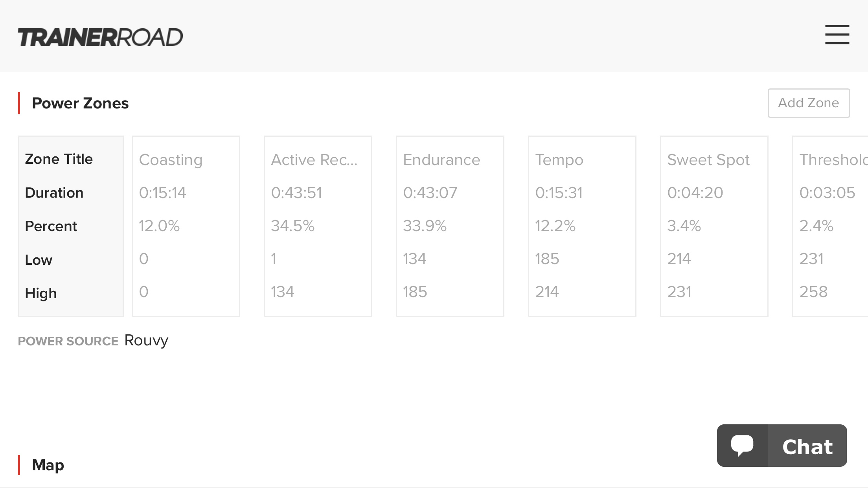Screen dimensions: 868x488
Task: Open the Chat widget
Action: click(782, 446)
